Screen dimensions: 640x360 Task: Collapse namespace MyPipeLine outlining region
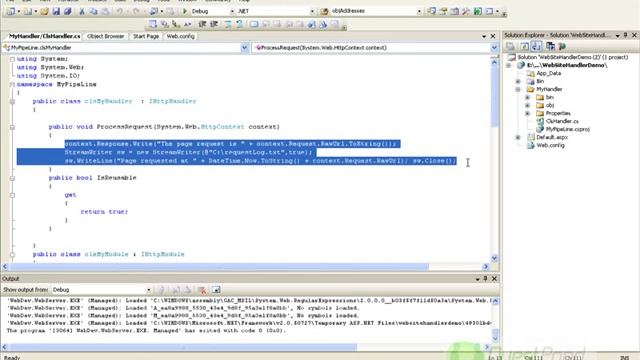(x=12, y=84)
